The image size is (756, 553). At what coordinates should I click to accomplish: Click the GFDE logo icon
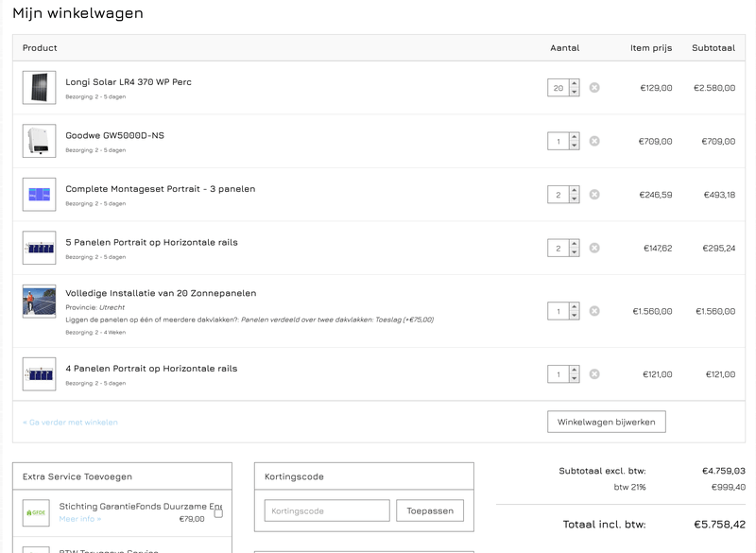pyautogui.click(x=36, y=513)
